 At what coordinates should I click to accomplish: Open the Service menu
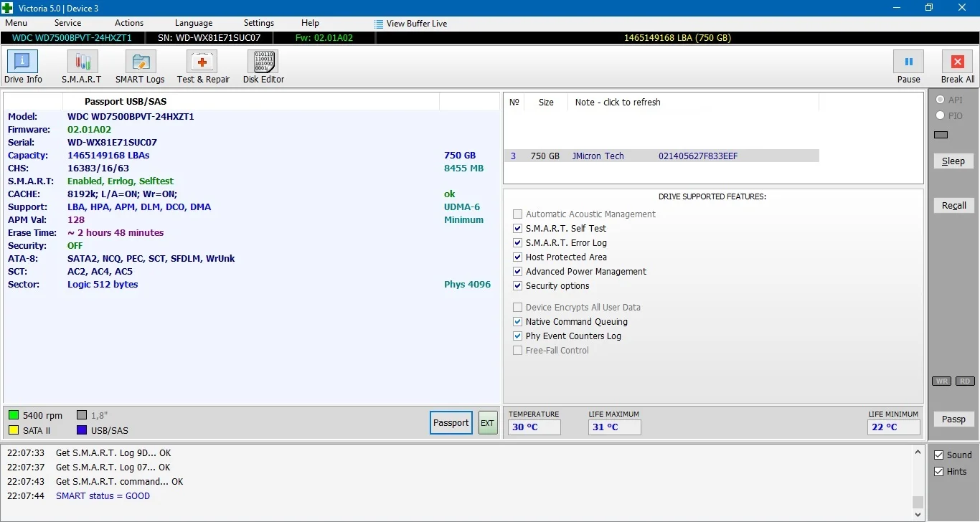pos(67,23)
